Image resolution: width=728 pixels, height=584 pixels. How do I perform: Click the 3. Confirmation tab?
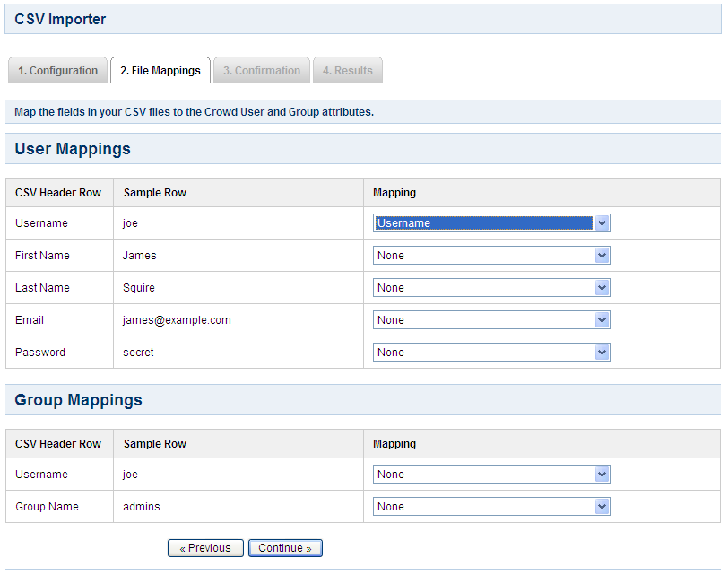click(x=262, y=71)
